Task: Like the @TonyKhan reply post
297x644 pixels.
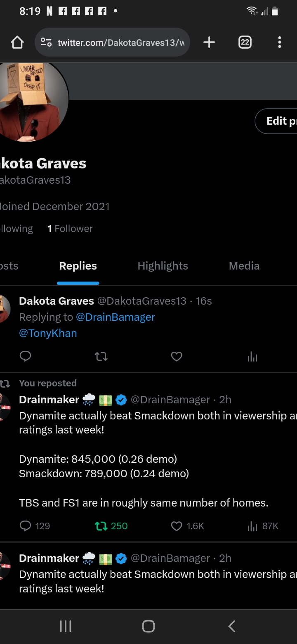Action: pos(177,356)
